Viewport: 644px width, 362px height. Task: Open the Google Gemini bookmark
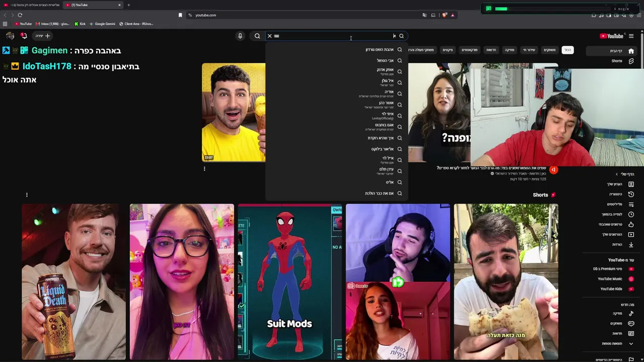click(x=103, y=24)
